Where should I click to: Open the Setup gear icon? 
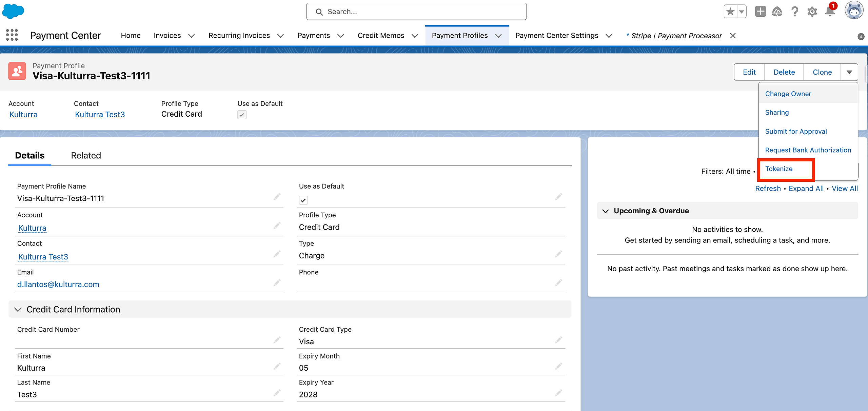coord(812,12)
